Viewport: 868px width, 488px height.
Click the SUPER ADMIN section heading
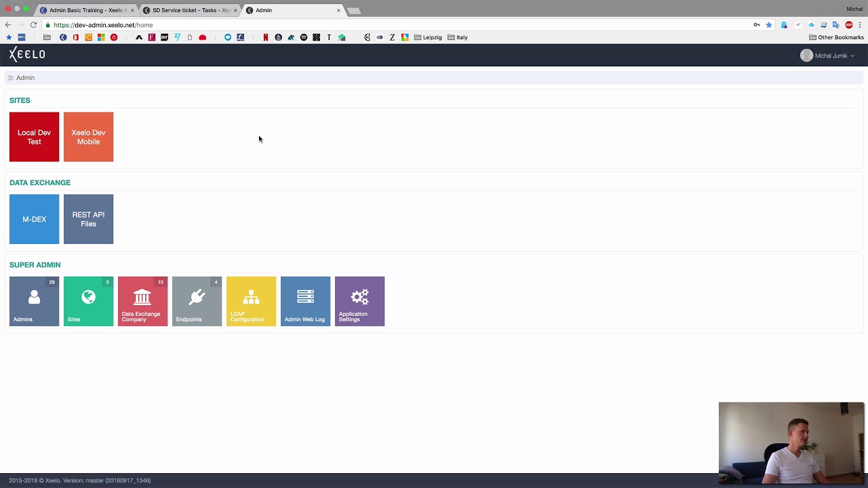click(35, 265)
